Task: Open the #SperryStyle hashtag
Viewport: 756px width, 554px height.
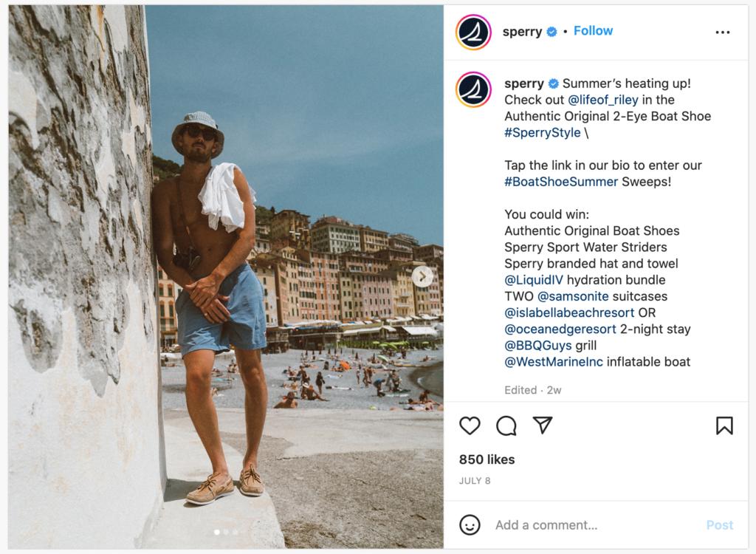Action: click(543, 133)
